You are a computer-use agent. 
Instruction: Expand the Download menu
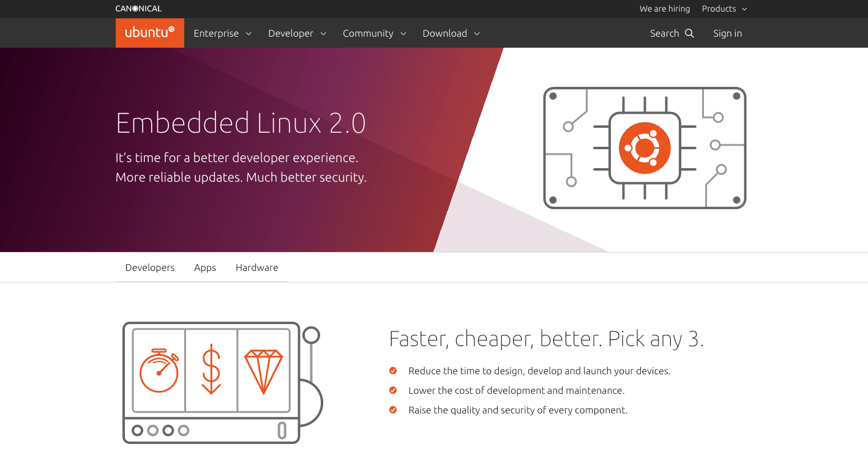[x=451, y=33]
